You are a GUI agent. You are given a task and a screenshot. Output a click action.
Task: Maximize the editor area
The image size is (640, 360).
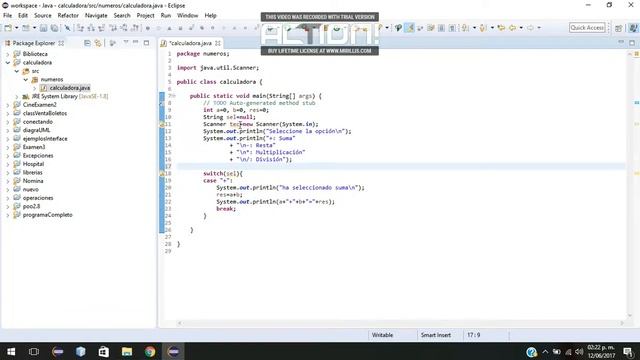[x=632, y=42]
